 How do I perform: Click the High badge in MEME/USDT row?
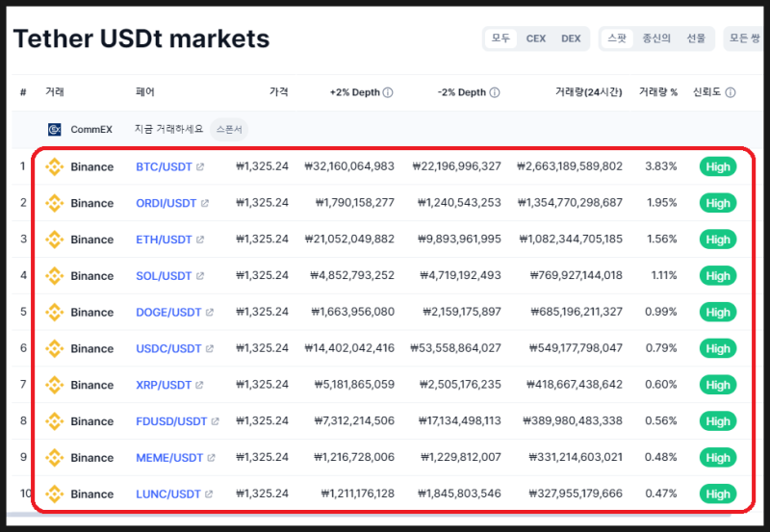click(718, 457)
